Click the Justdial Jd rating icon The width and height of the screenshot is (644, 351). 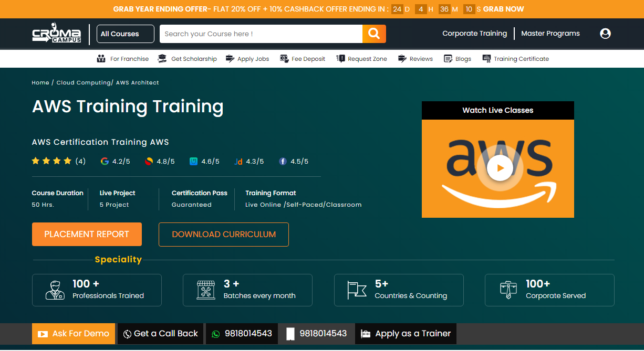tap(238, 162)
